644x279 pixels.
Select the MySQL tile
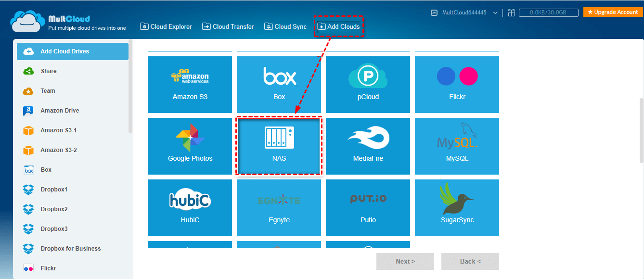(x=457, y=146)
